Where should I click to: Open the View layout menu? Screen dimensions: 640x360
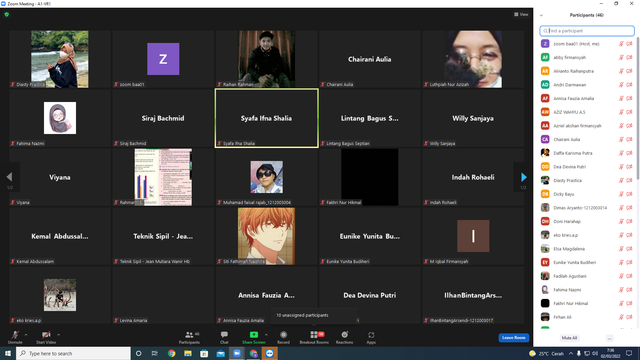click(521, 14)
